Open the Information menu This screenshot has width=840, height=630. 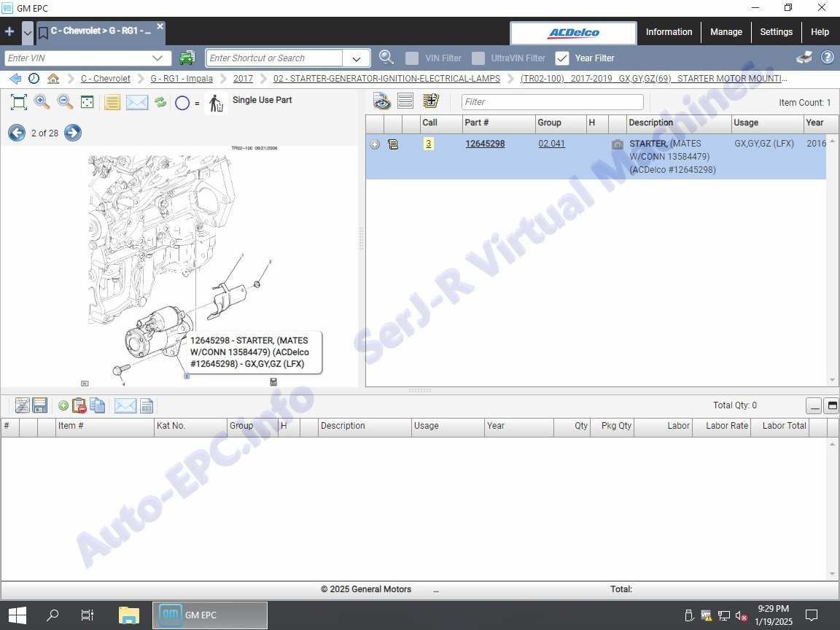(669, 32)
